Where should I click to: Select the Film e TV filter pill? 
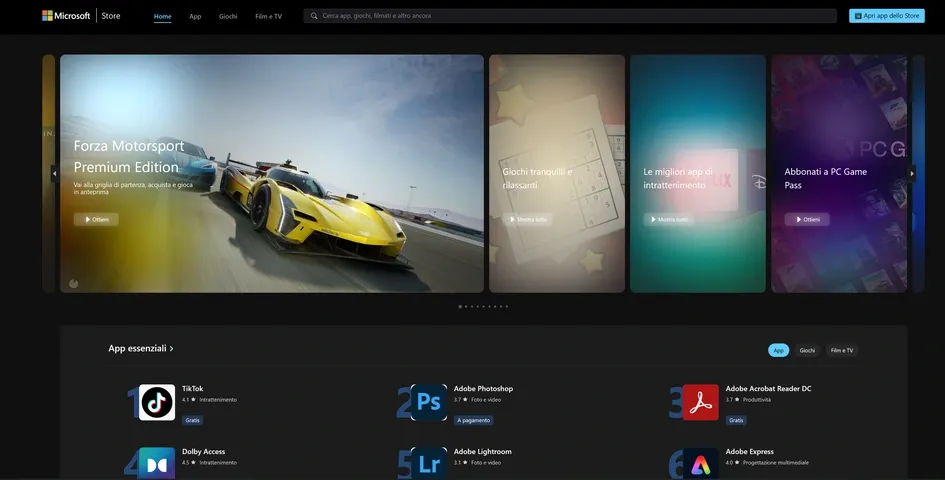coord(842,350)
